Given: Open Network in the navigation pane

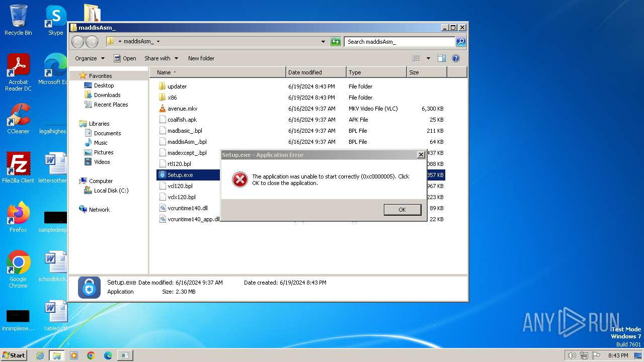Looking at the screenshot, I should point(99,210).
